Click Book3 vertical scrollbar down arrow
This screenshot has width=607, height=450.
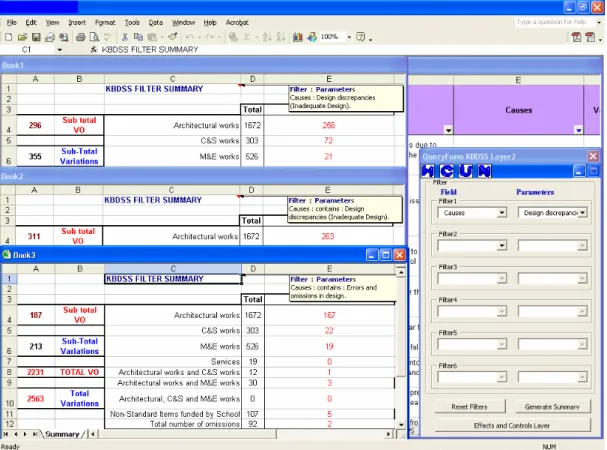[x=401, y=424]
